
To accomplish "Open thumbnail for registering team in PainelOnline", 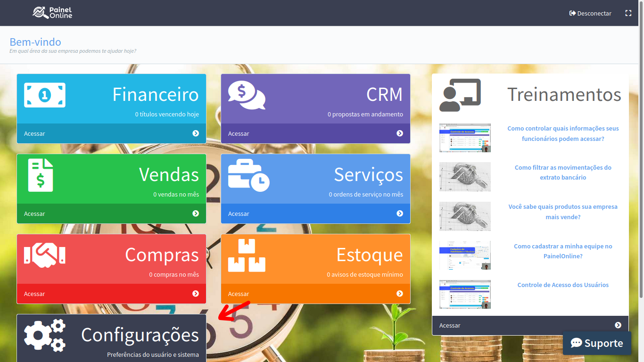I will (465, 255).
